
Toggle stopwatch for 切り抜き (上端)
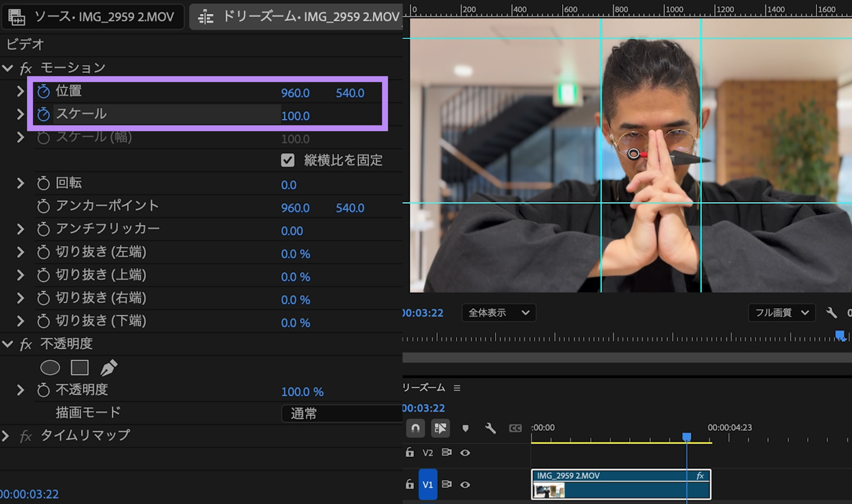point(43,275)
